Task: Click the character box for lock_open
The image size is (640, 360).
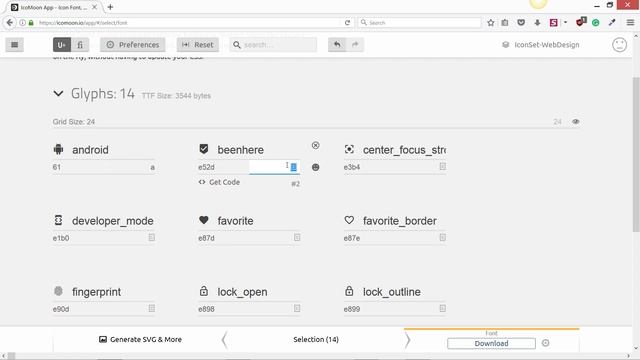Action: [x=297, y=309]
